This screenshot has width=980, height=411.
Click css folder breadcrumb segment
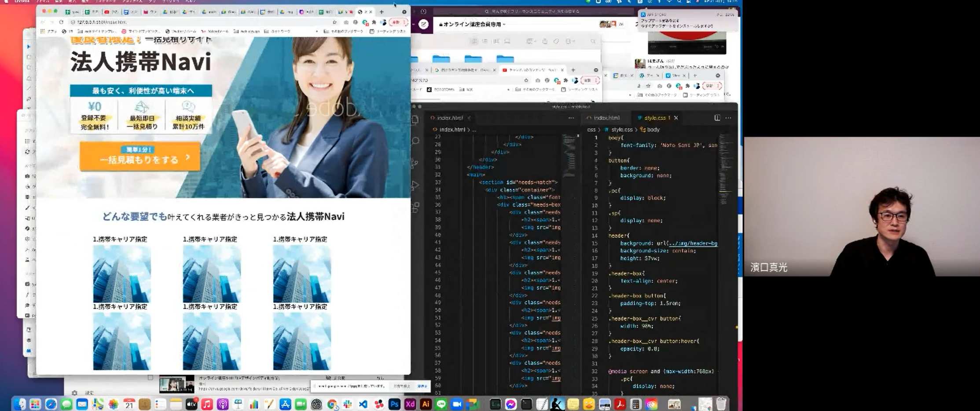click(x=591, y=130)
